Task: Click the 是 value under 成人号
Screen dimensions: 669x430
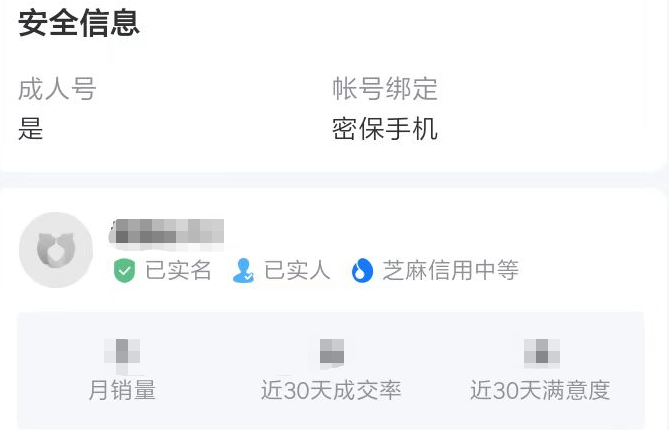Action: tap(31, 129)
